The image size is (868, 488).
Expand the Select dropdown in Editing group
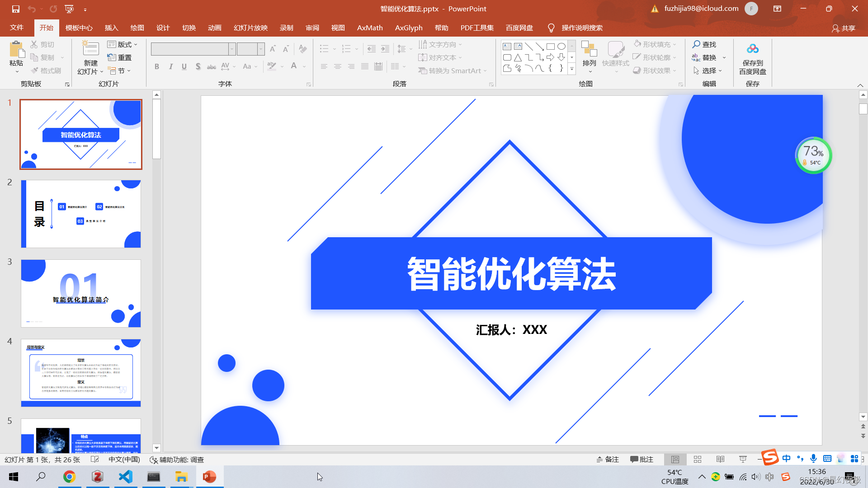coord(708,70)
